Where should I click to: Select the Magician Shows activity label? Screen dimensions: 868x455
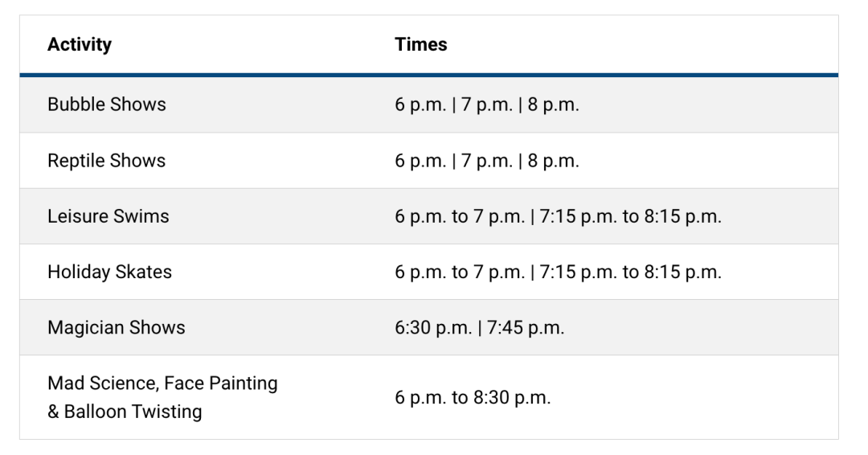click(117, 327)
